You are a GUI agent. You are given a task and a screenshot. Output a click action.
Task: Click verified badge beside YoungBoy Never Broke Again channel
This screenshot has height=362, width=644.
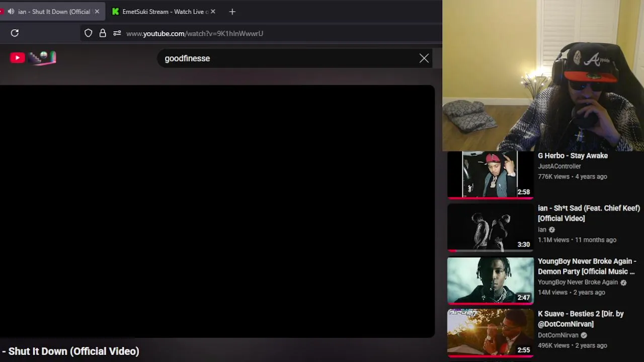click(623, 283)
